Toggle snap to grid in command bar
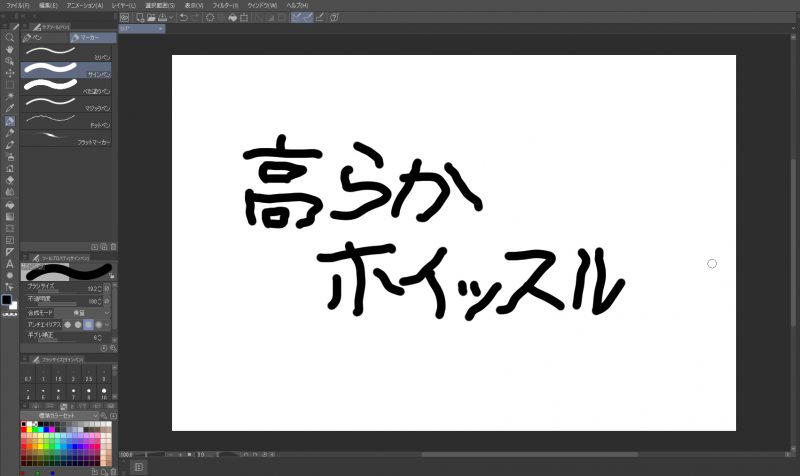 320,17
